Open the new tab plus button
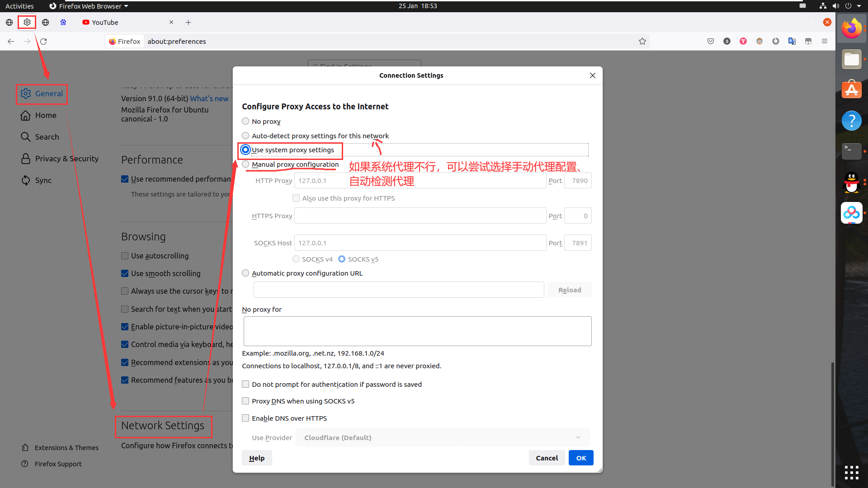The image size is (868, 488). point(188,22)
